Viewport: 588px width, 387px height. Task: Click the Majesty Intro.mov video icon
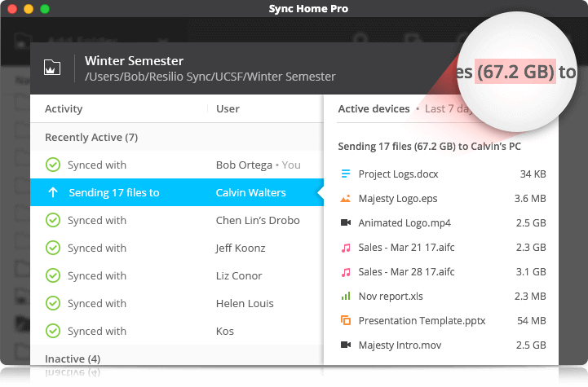346,345
